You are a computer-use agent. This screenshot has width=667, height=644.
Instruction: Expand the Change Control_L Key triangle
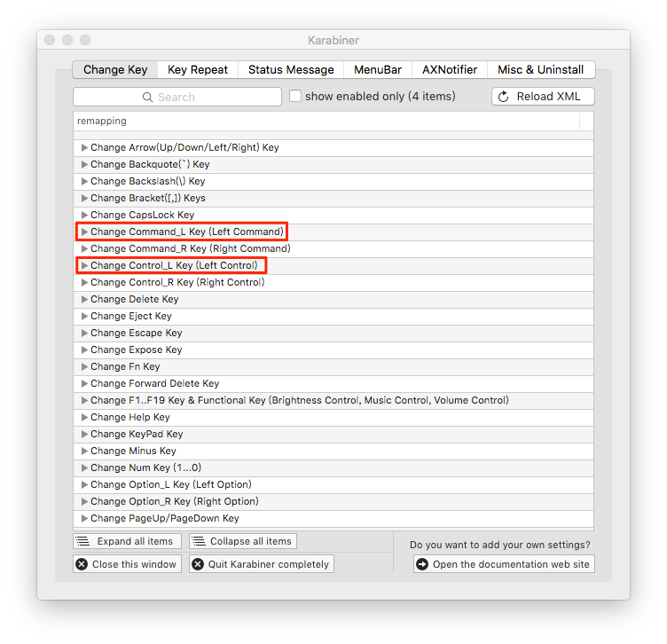tap(84, 265)
